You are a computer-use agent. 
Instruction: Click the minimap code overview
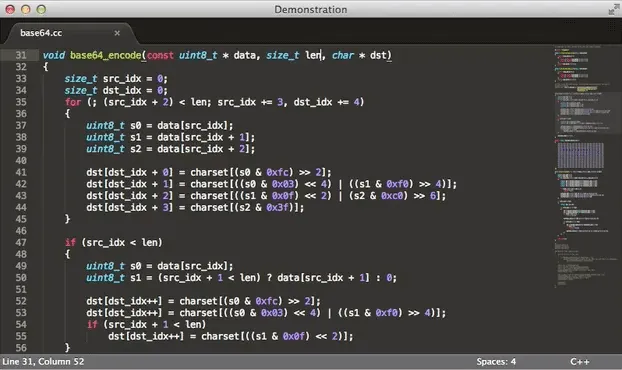[x=587, y=167]
